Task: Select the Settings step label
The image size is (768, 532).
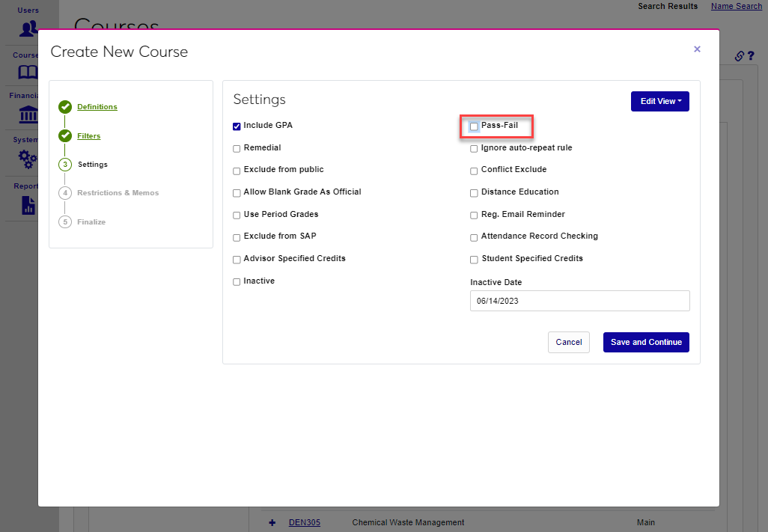Action: (93, 165)
